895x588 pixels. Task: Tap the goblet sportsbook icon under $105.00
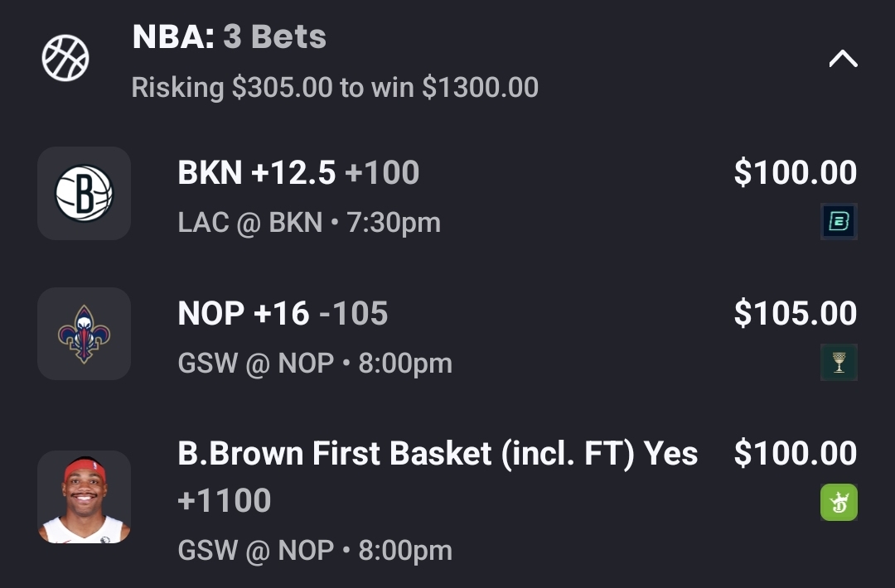[x=839, y=362]
